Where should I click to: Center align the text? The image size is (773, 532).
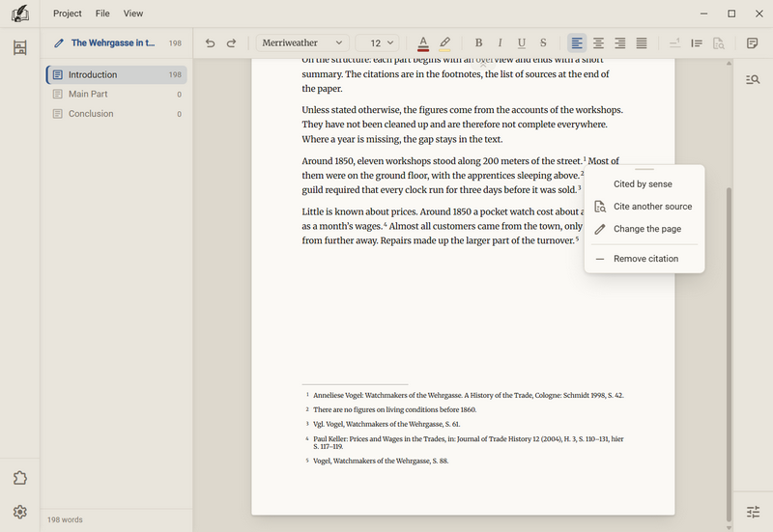(x=598, y=42)
